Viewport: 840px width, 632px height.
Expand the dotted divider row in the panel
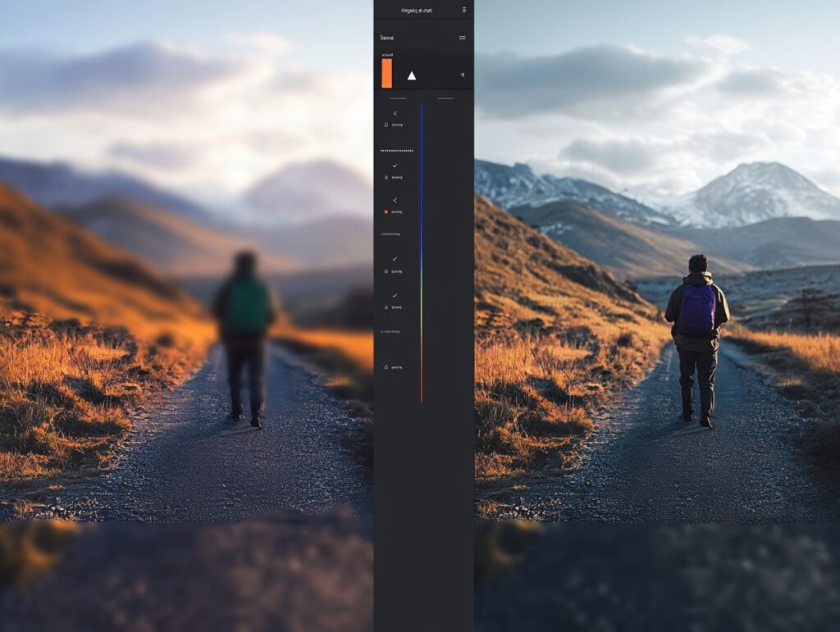pyautogui.click(x=399, y=150)
